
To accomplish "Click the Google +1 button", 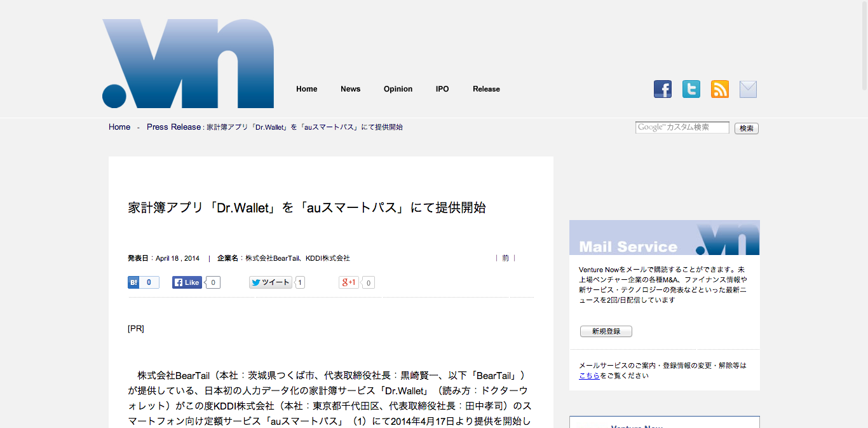I will coord(349,282).
